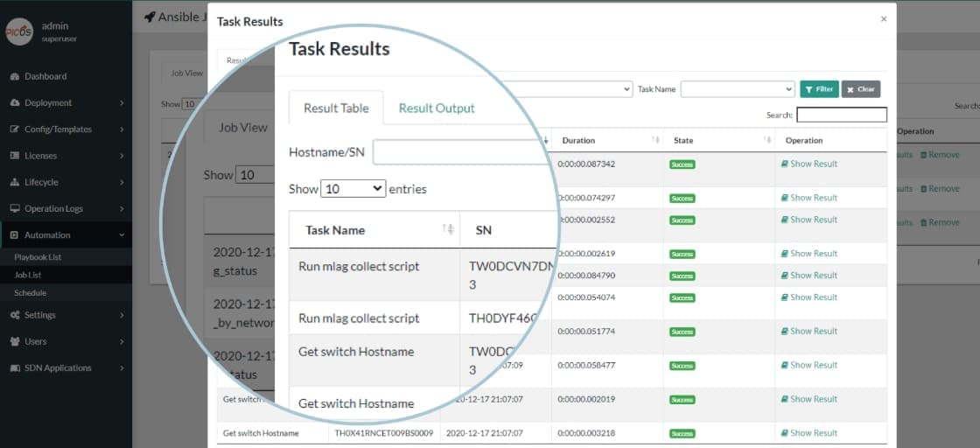Sort by State column arrows
Screen dimensions: 980x448
tap(767, 140)
